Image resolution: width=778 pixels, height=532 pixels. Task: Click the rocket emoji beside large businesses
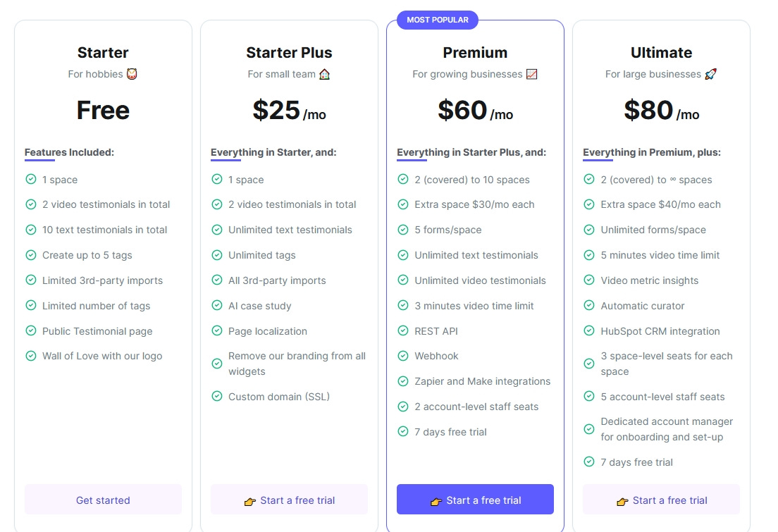(710, 74)
